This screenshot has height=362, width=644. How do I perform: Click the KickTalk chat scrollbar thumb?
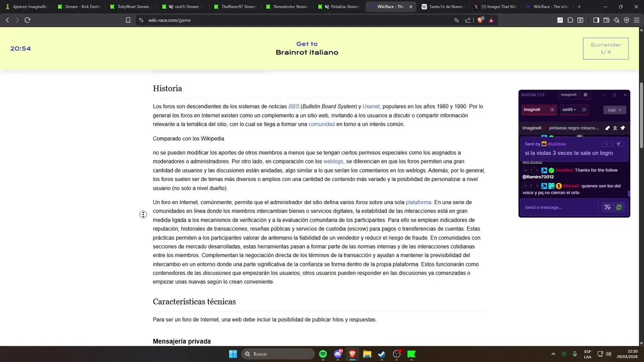(628, 194)
